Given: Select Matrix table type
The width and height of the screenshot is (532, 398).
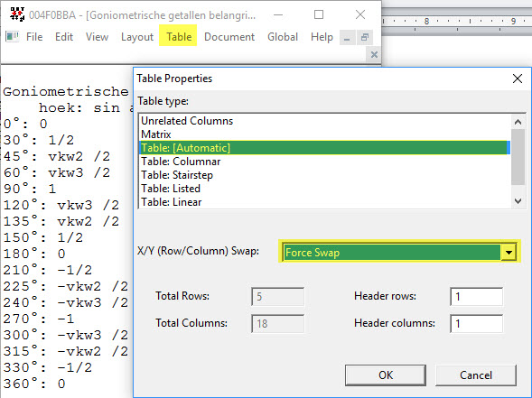Looking at the screenshot, I should [x=324, y=134].
